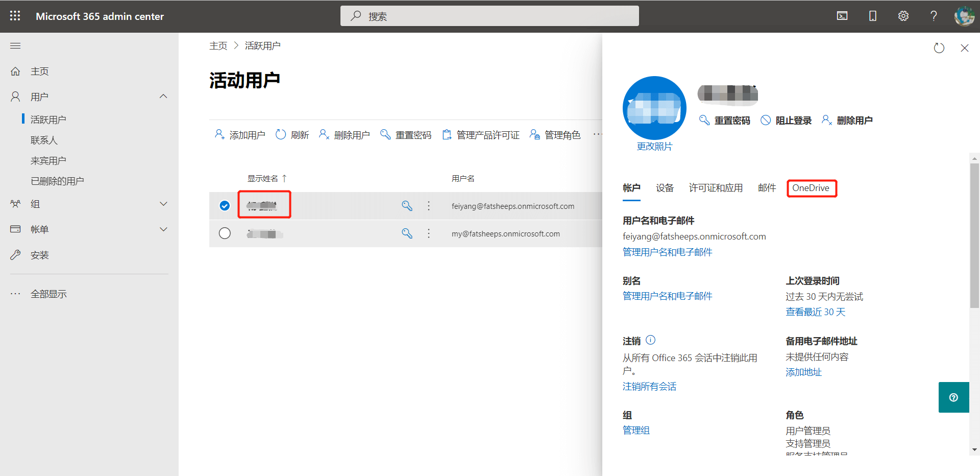Switch to the 许可证和应用 tab
Image resolution: width=980 pixels, height=476 pixels.
pos(716,188)
